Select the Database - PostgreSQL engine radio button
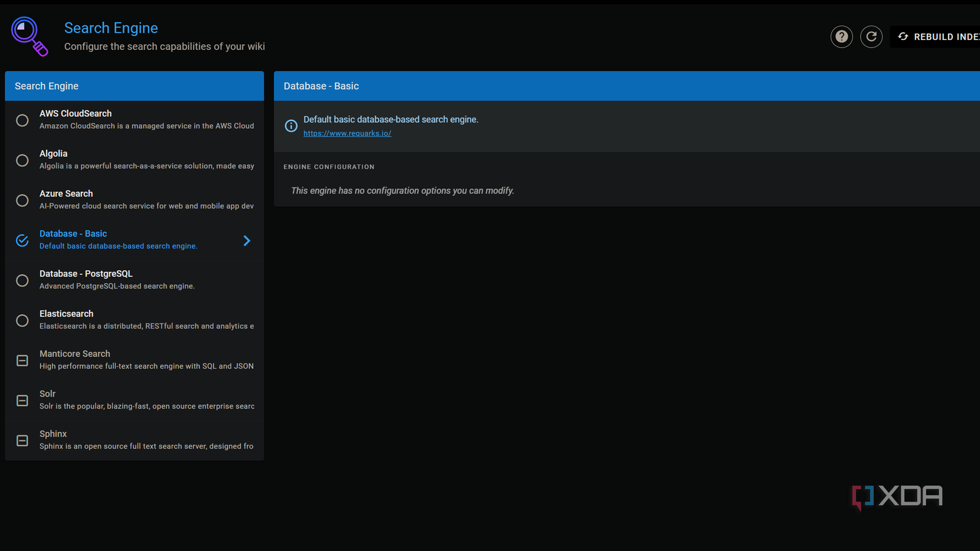 [22, 280]
